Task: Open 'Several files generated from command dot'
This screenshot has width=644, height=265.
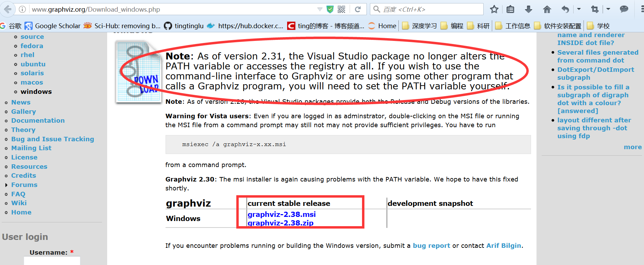Action: (598, 56)
